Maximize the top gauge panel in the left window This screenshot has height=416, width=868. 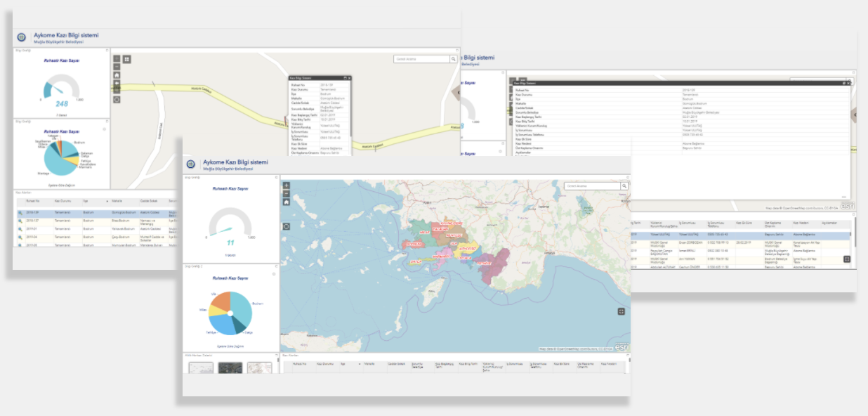point(107,50)
